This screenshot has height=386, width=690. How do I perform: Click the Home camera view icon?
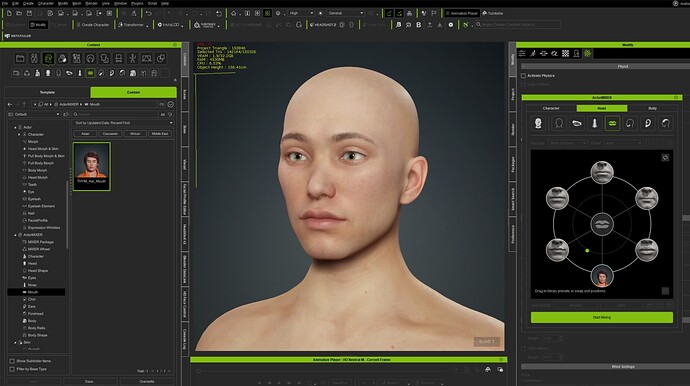point(234,13)
